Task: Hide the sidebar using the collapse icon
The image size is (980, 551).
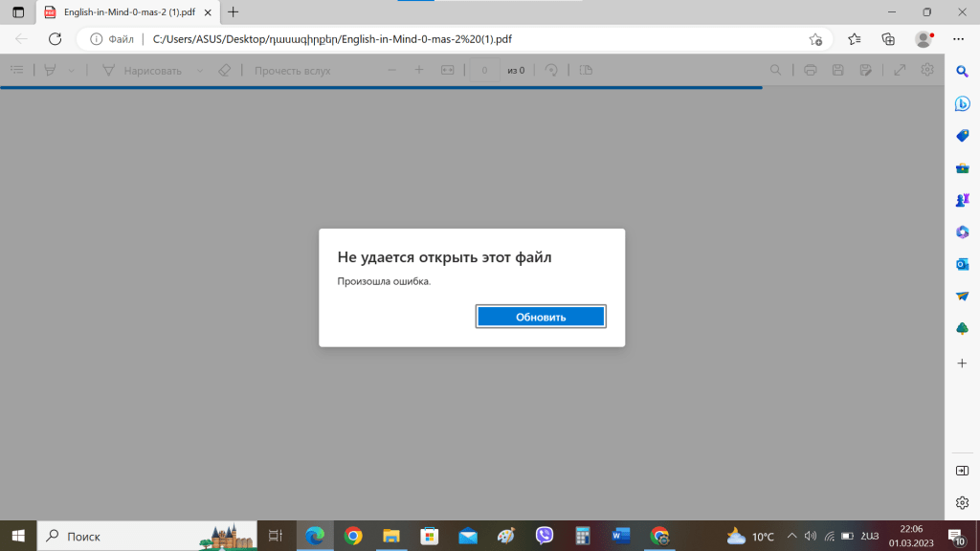Action: [962, 471]
